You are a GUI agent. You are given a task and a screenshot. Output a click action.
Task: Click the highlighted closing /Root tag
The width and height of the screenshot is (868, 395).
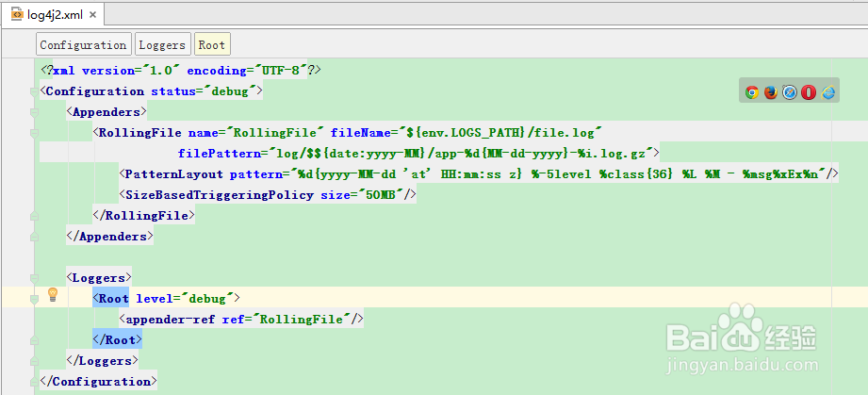click(118, 339)
